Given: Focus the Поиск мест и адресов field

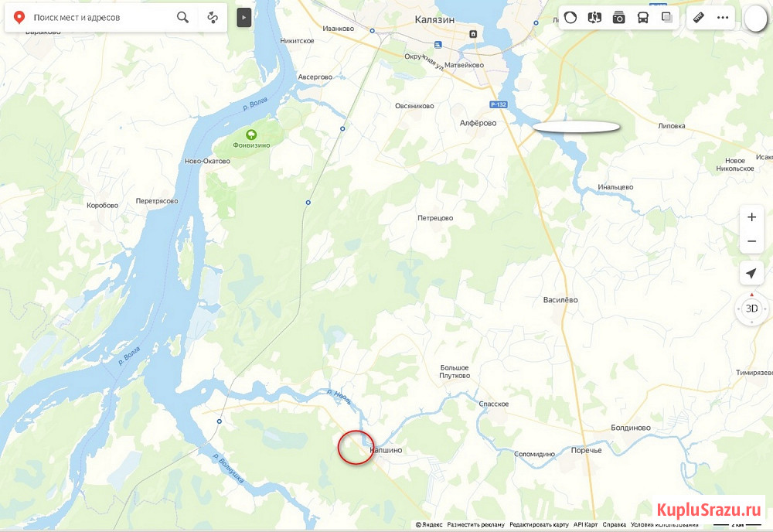Looking at the screenshot, I should (x=101, y=17).
